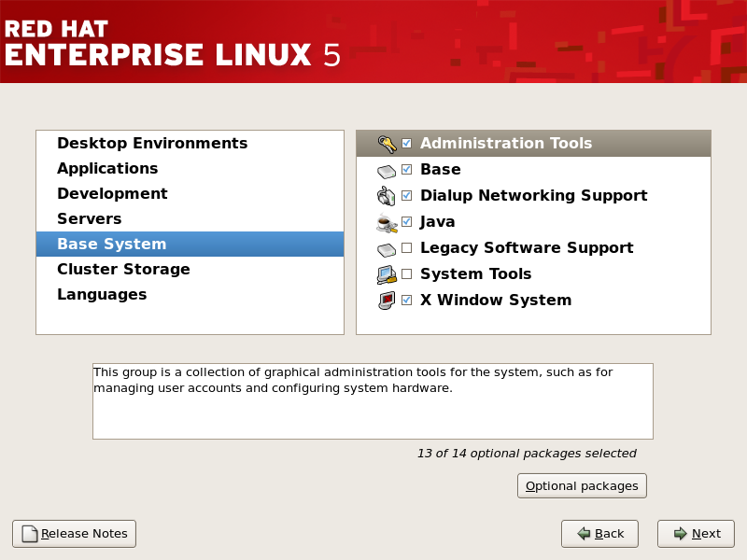
Task: Uncheck the Java package group
Action: pos(406,221)
